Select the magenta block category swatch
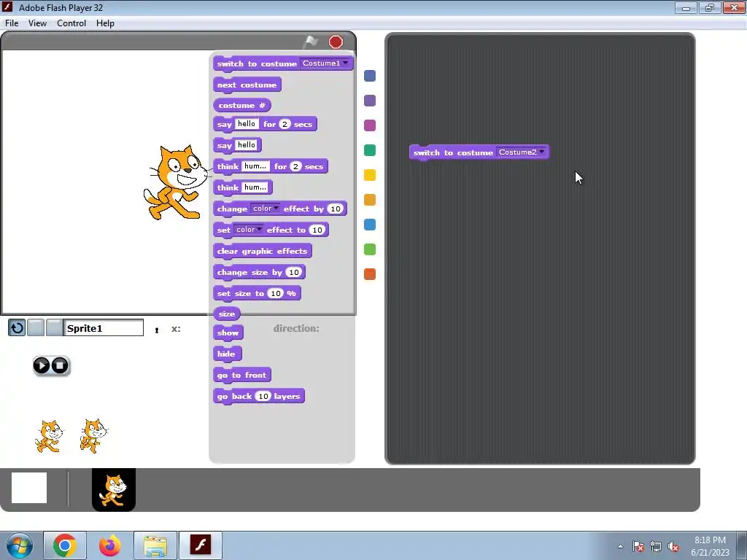 coord(370,125)
